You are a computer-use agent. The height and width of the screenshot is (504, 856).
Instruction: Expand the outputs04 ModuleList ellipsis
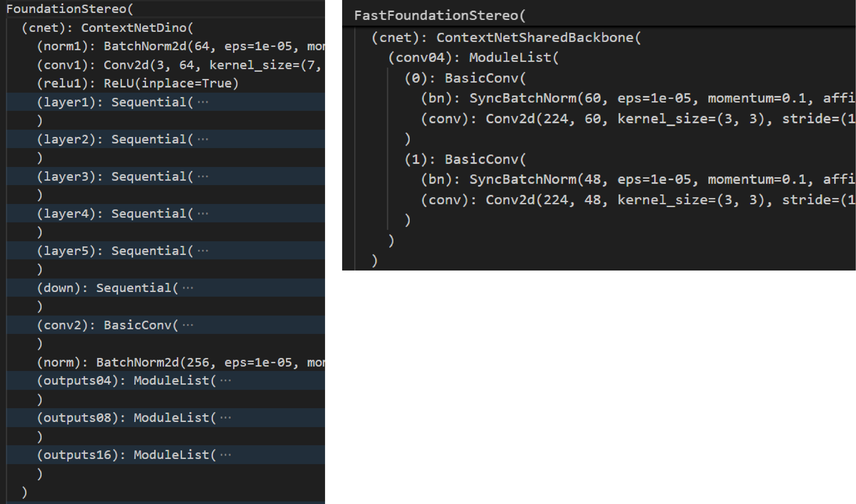(225, 381)
